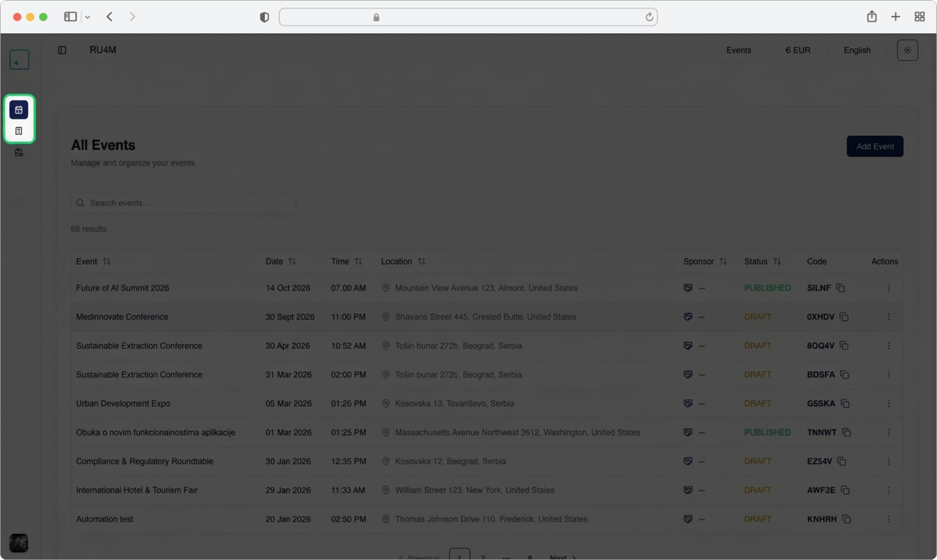This screenshot has width=937, height=560.
Task: Copy the AWF2E event code
Action: [845, 490]
